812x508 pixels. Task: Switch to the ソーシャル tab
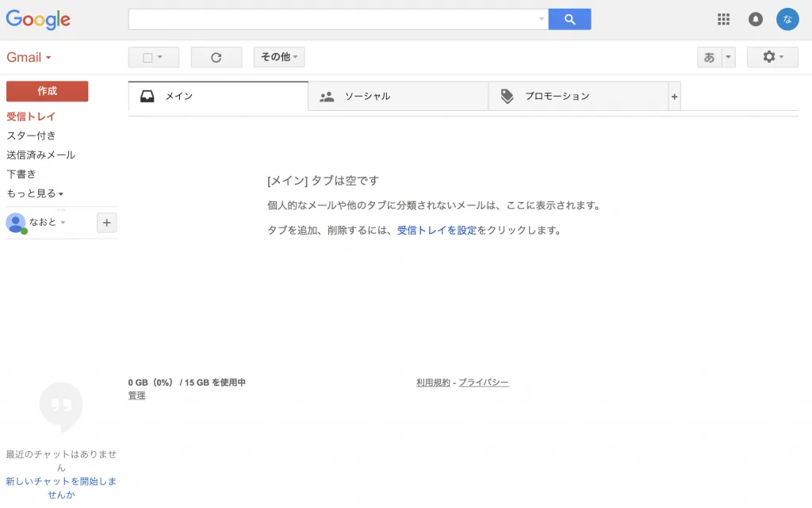tap(398, 96)
